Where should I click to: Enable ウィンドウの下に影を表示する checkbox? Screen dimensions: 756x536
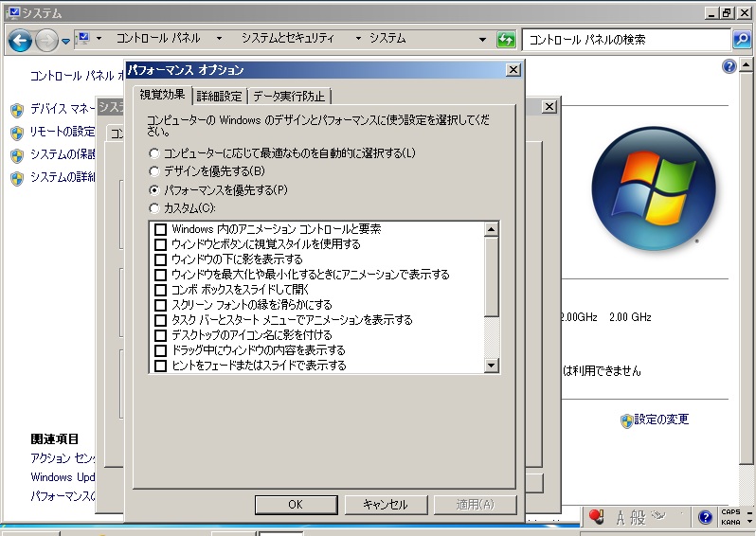(161, 259)
